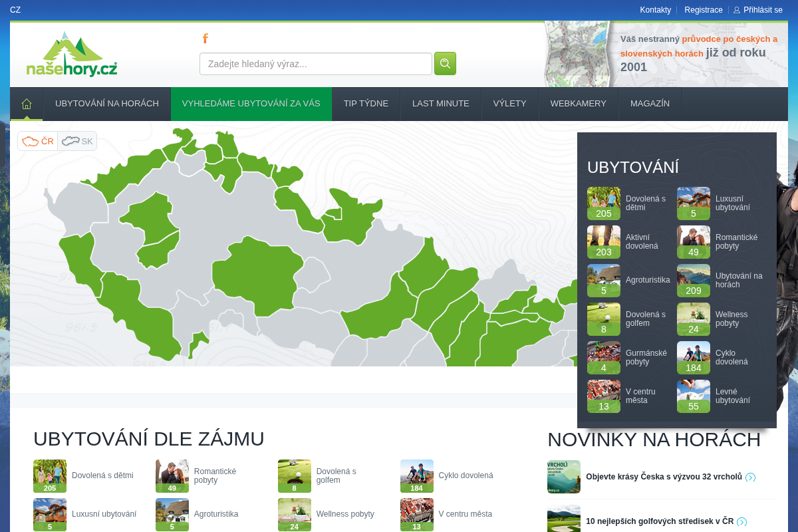798x532 pixels.
Task: Click the našehory.cz logo
Action: pyautogui.click(x=72, y=55)
